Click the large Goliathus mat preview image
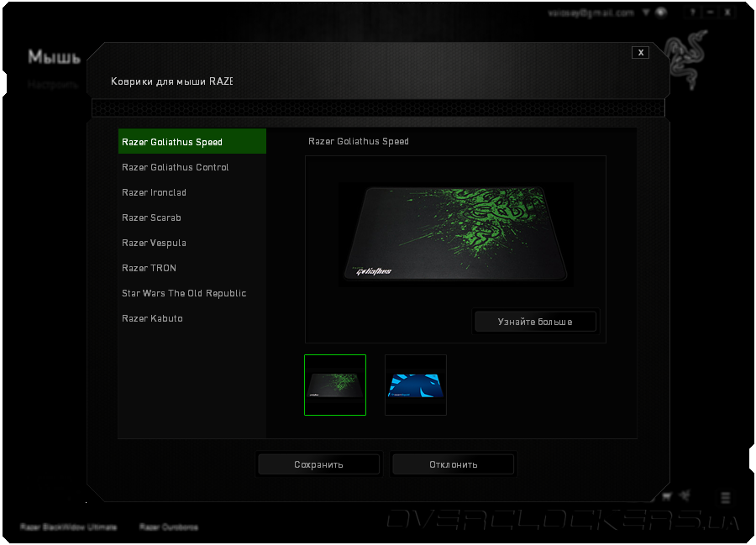 point(455,234)
